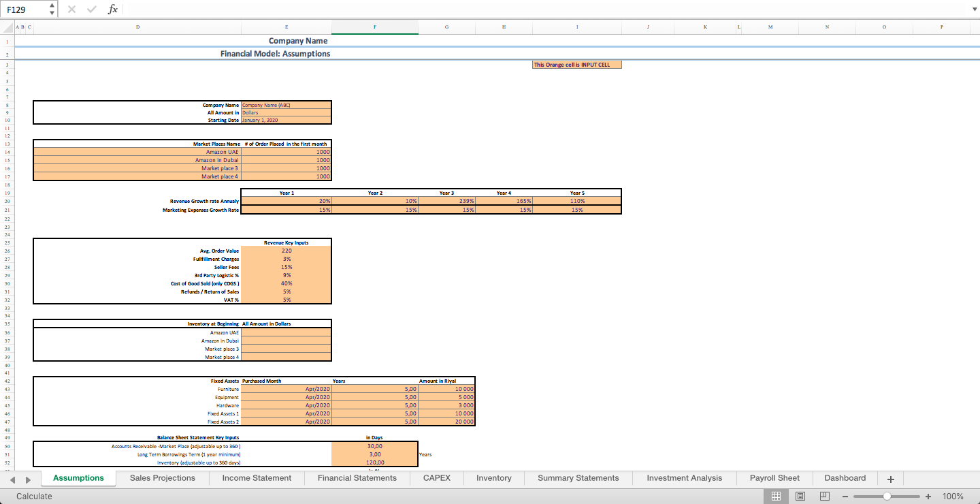Click the Year 4 revenue growth 165% cell
This screenshot has width=980, height=504.
coord(504,201)
